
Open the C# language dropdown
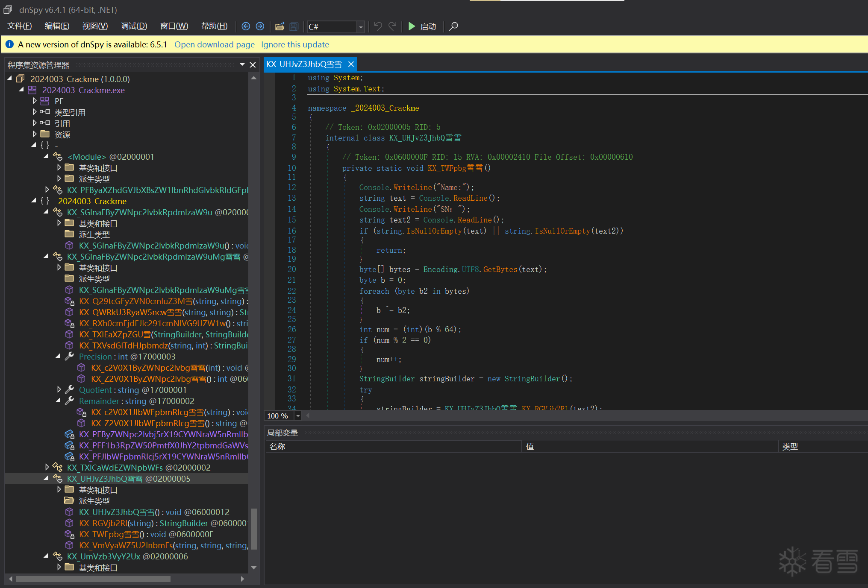pyautogui.click(x=361, y=27)
